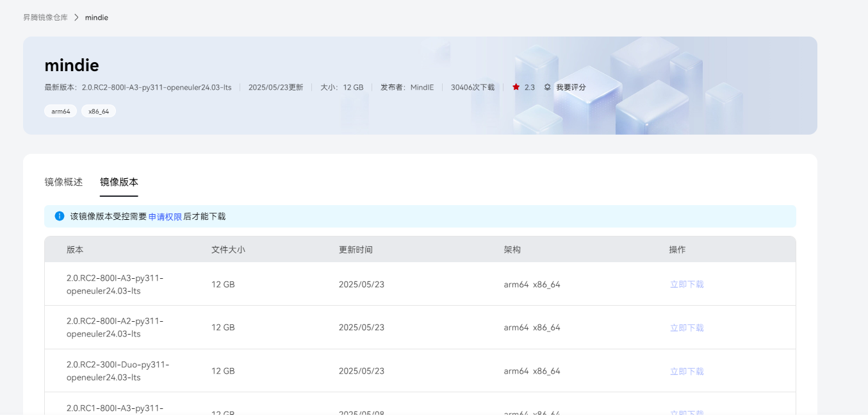Click the 大小: 12 GB header text
The height and width of the screenshot is (416, 868).
(x=342, y=87)
